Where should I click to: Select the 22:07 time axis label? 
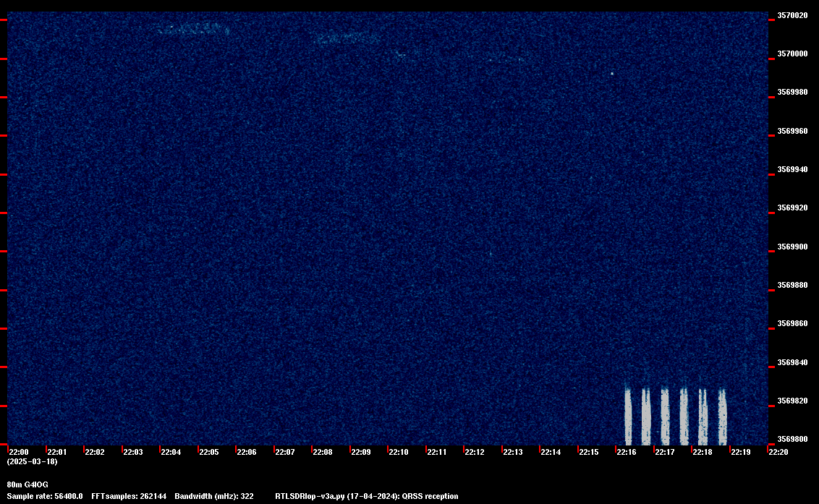click(x=284, y=452)
